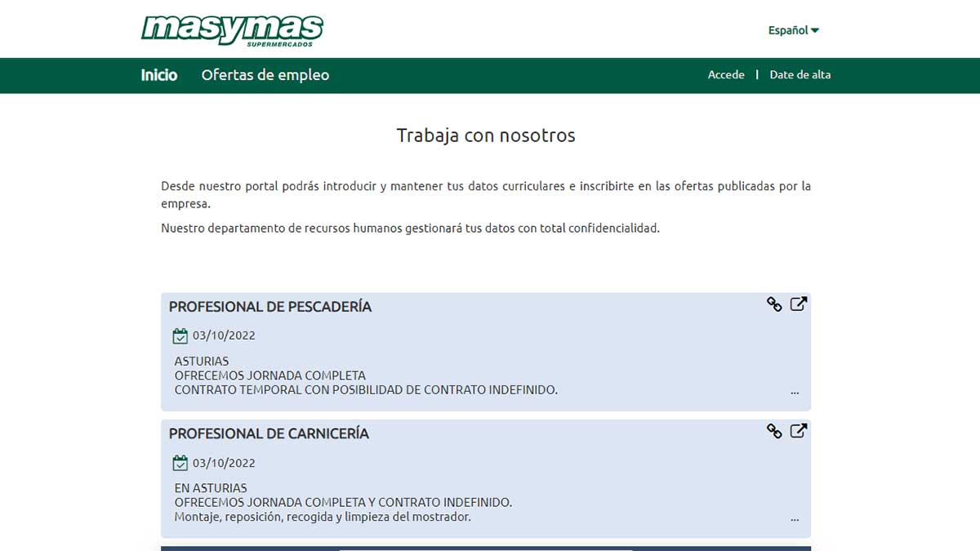
Task: Click the calendar icon on the Carnicería offer
Action: coord(180,462)
